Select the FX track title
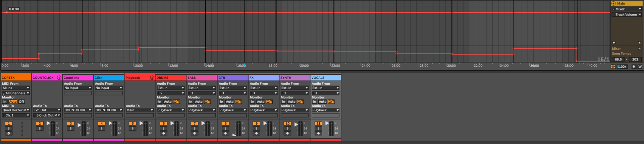 pyautogui.click(x=263, y=78)
